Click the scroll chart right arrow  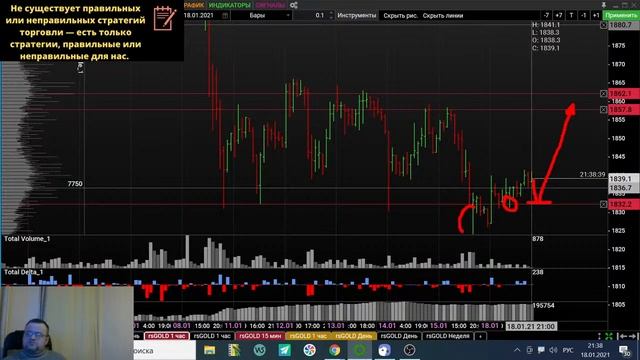click(633, 336)
